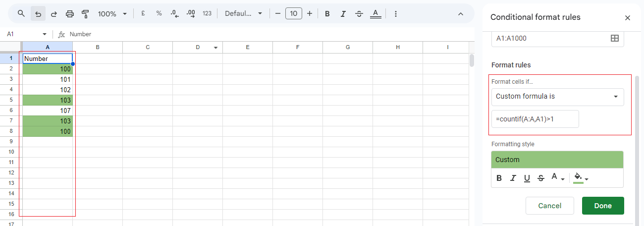Click cell A1 containing Number
The height and width of the screenshot is (226, 644).
[x=48, y=58]
